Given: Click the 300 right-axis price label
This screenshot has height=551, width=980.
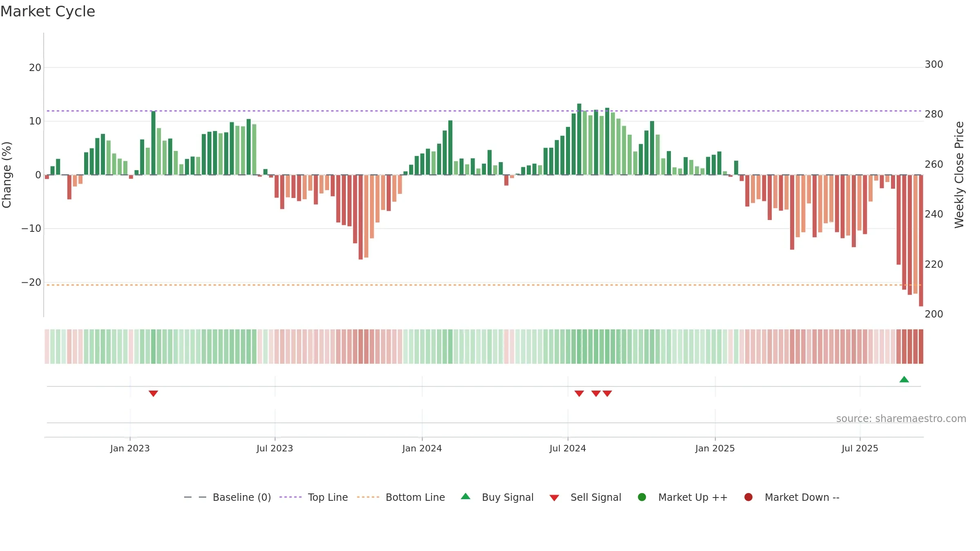Looking at the screenshot, I should tap(934, 64).
